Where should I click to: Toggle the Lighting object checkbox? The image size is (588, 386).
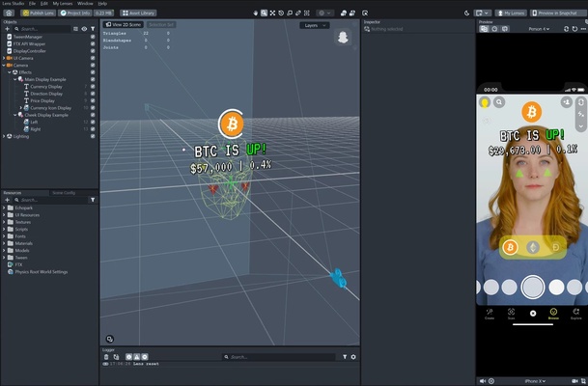tap(93, 136)
